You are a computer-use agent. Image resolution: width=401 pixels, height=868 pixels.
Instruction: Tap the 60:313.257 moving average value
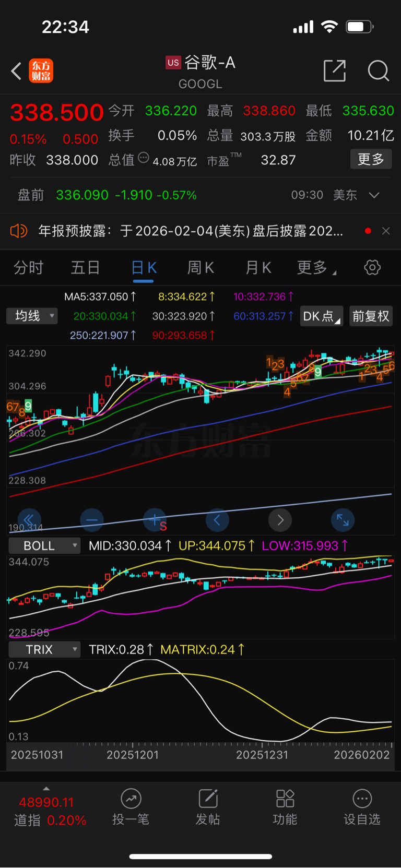(264, 316)
